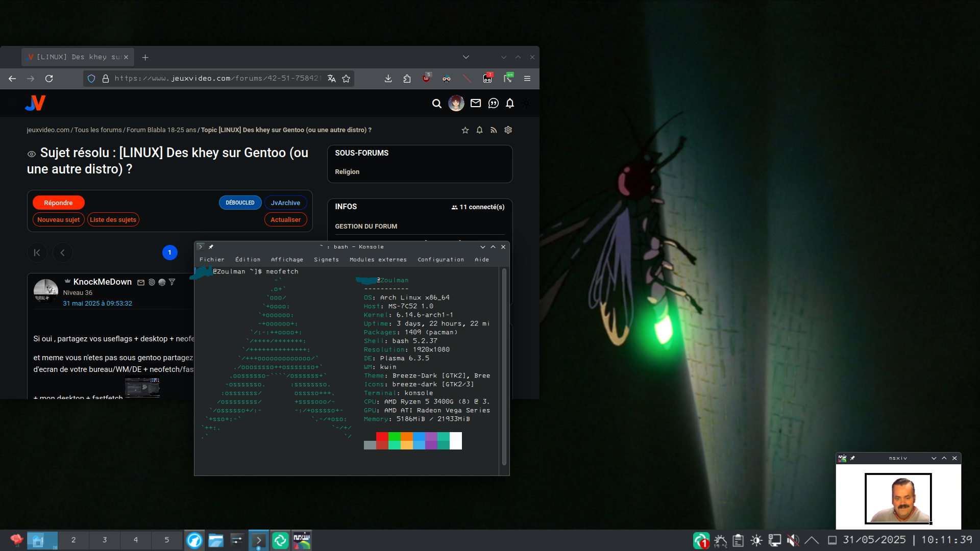
Task: Go back in the Firefox browser
Action: point(12,79)
